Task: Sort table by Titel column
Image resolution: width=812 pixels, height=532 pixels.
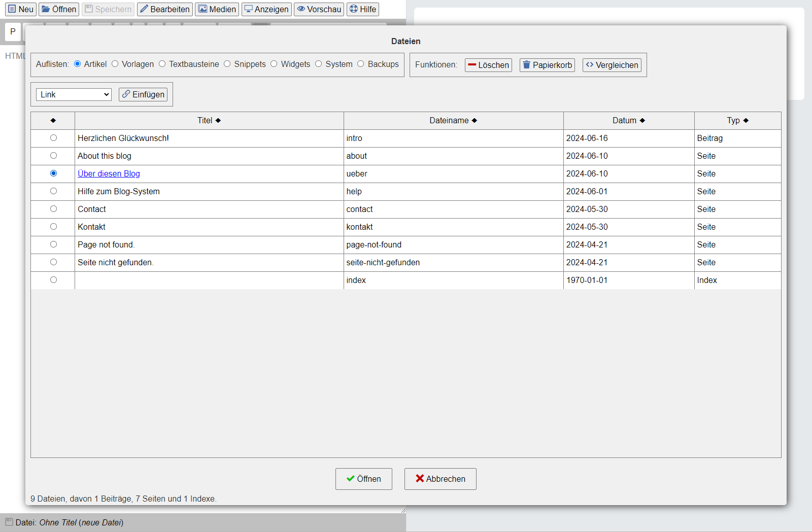Action: 209,121
